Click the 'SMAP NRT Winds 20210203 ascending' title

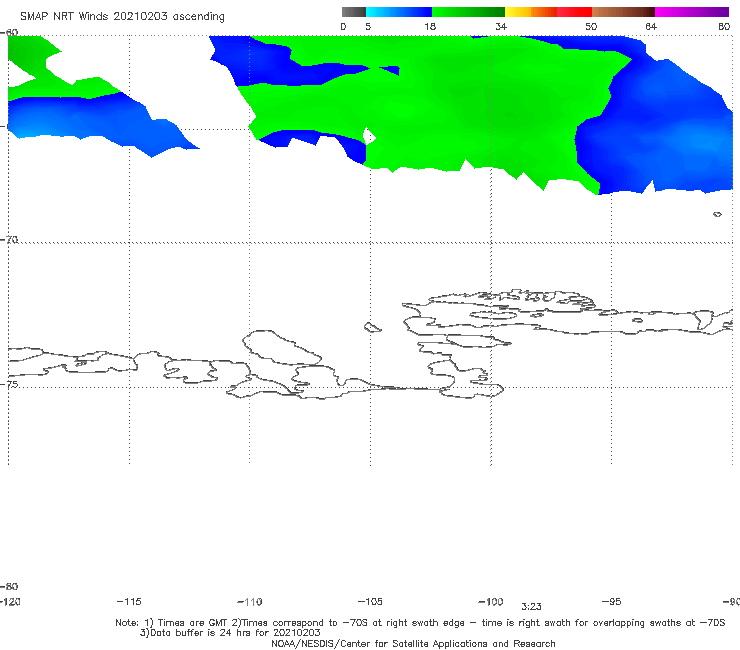tap(122, 16)
